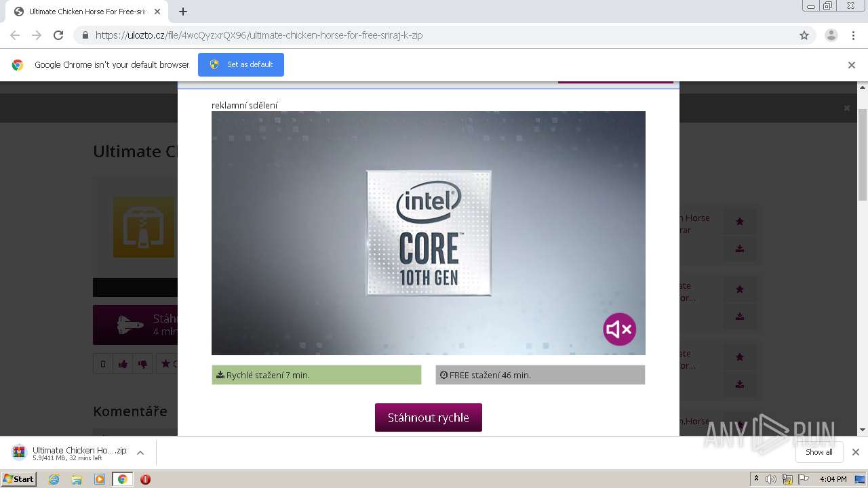Download icon in the 'Horse rar' row
868x488 pixels.
pyautogui.click(x=740, y=248)
